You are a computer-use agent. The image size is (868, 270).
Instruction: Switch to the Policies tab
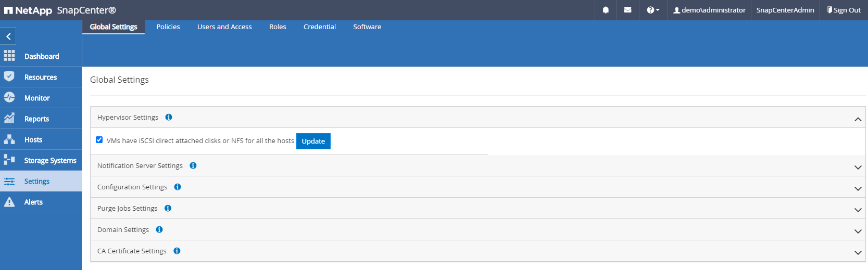pos(168,27)
